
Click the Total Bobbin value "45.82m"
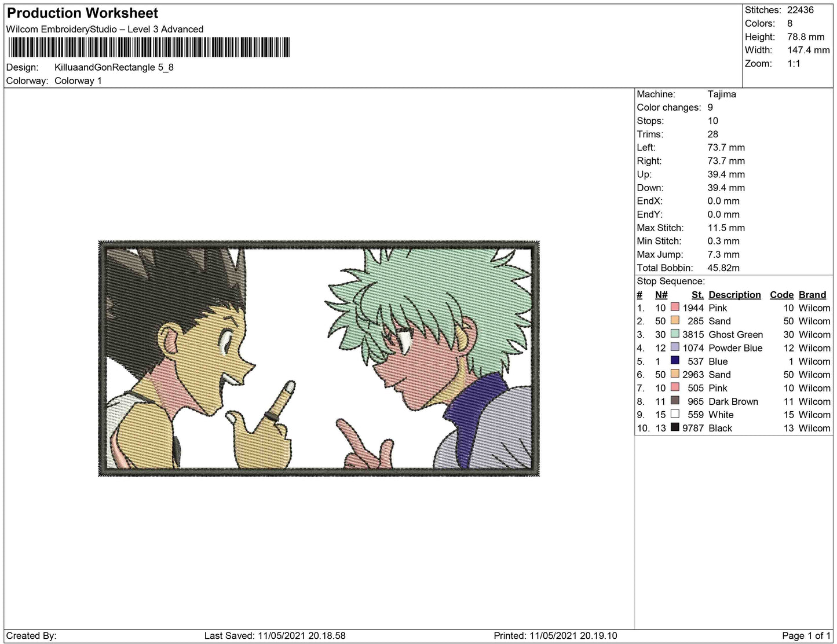click(x=723, y=268)
